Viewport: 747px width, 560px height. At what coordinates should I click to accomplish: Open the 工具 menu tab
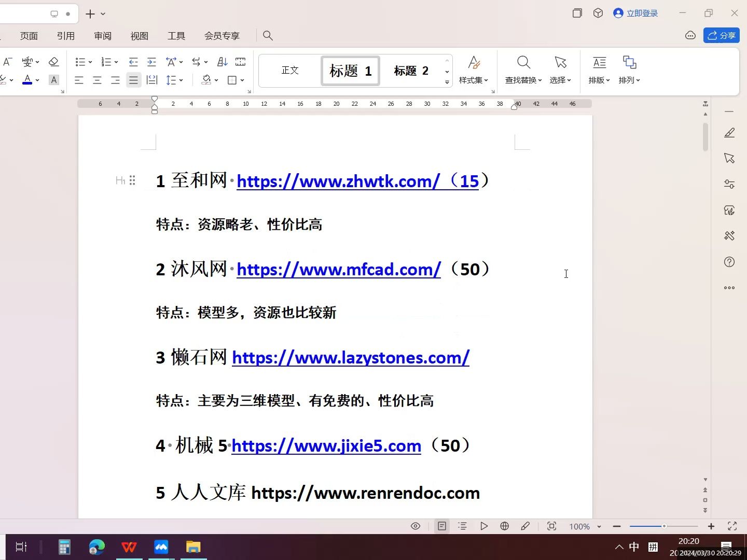pos(176,36)
